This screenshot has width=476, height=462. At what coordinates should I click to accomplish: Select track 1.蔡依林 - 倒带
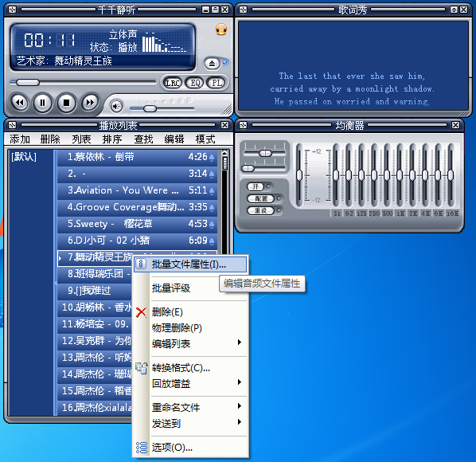pos(137,157)
